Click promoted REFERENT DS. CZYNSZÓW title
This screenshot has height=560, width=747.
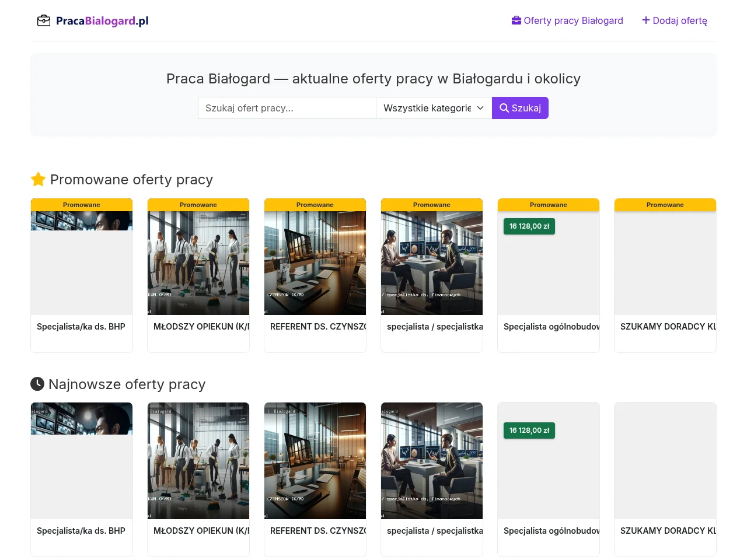coord(318,327)
